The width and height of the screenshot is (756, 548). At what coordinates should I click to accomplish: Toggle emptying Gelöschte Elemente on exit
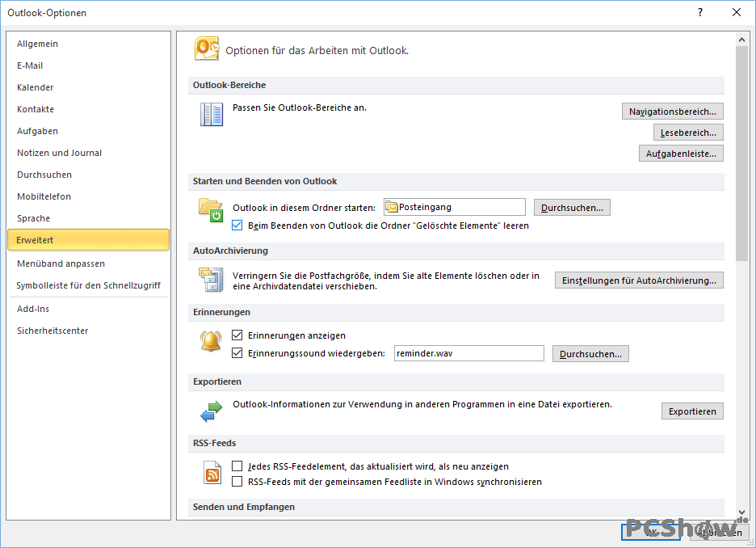(x=237, y=226)
